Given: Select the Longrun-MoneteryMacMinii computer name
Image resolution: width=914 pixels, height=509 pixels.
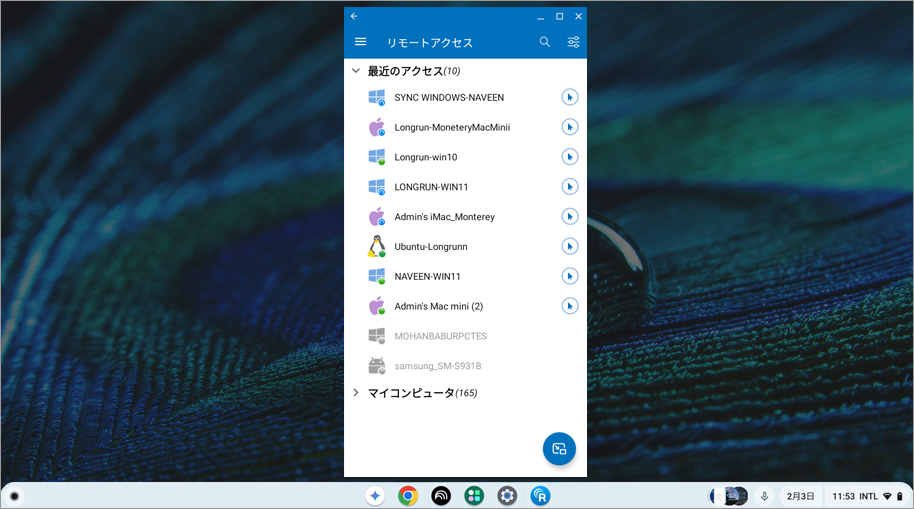Looking at the screenshot, I should click(x=452, y=127).
